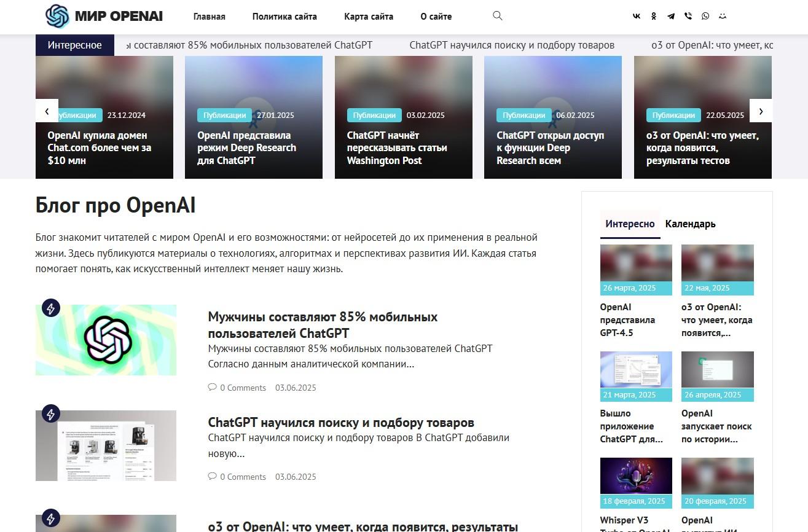
Task: Open sidebar article 'OpenAI представила GPT-4.5'
Action: tap(628, 320)
